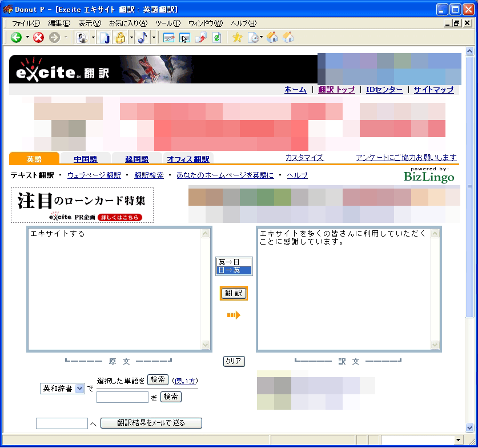The width and height of the screenshot is (478, 448).
Task: Open the 編集(E) menu
Action: pos(59,23)
